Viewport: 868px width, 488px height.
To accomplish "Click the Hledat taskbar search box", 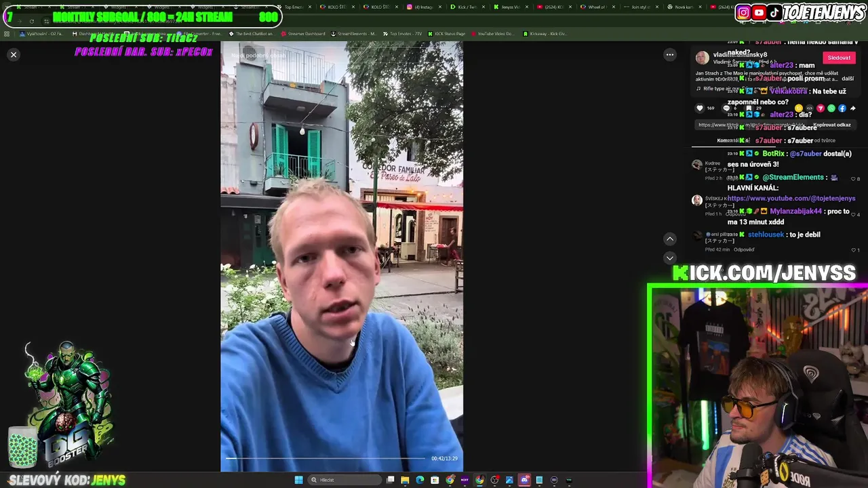I will click(x=345, y=480).
